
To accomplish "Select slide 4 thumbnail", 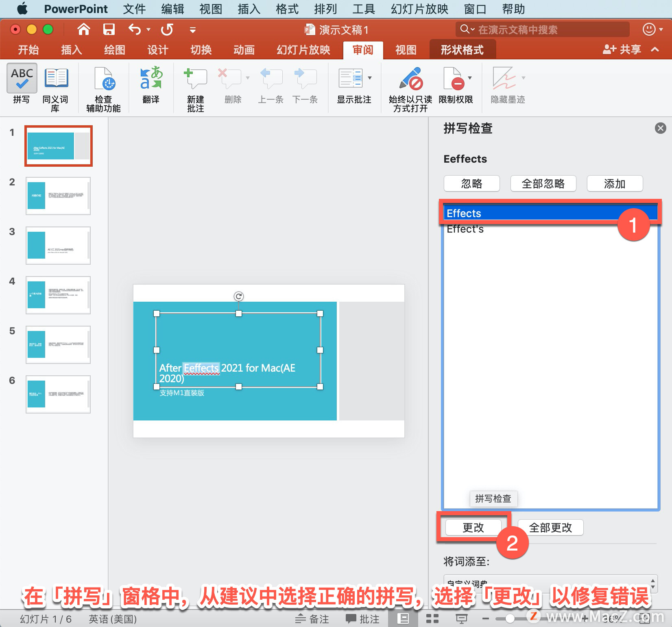I will pyautogui.click(x=58, y=295).
